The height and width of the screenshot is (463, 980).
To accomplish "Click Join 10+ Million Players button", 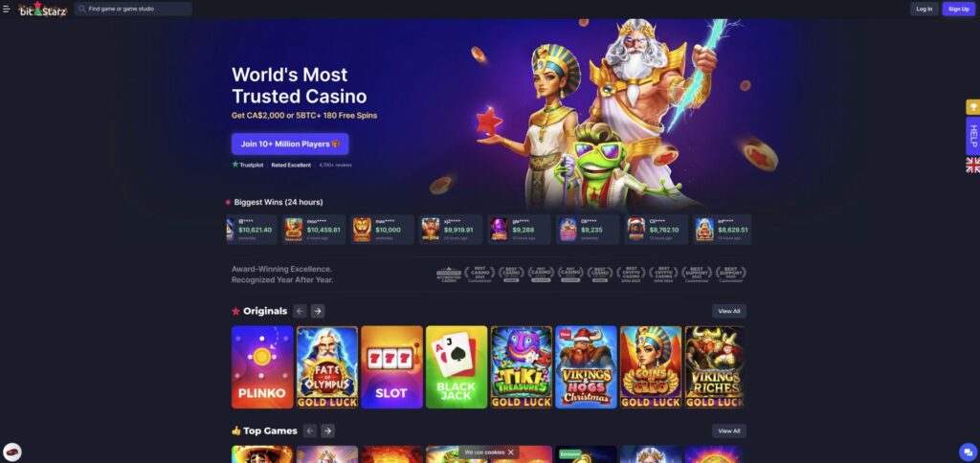I will (290, 143).
